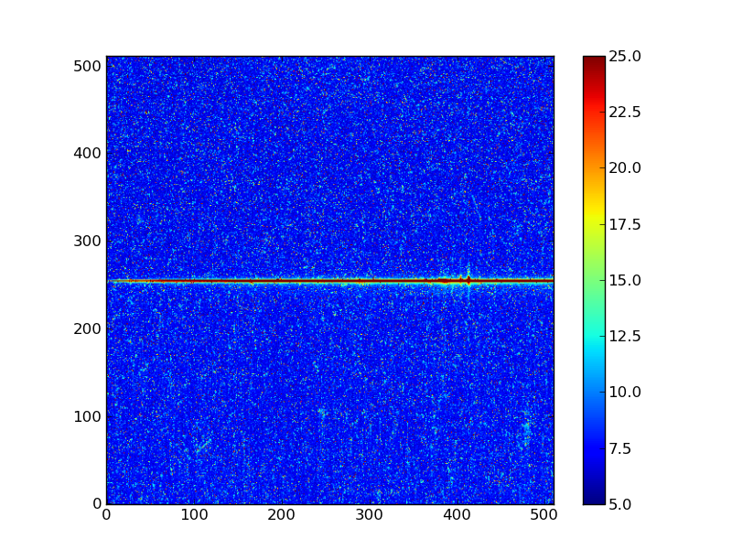Click the heatmap image area

point(330,280)
